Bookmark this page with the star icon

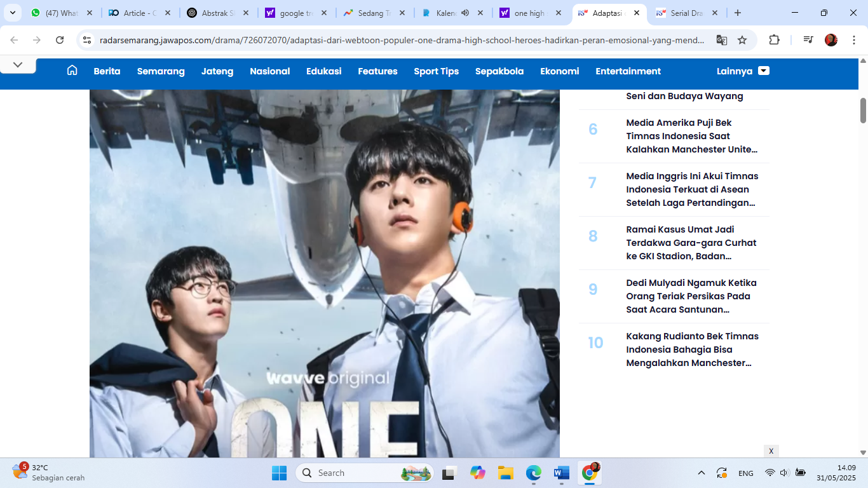pyautogui.click(x=742, y=40)
